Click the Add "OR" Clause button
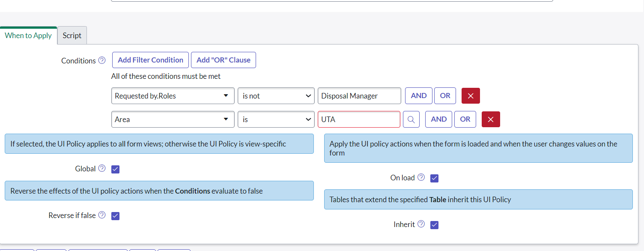 [x=223, y=60]
